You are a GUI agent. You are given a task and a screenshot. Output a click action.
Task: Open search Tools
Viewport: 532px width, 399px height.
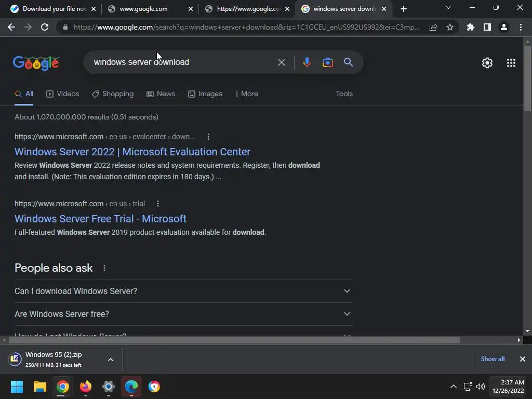click(x=344, y=94)
